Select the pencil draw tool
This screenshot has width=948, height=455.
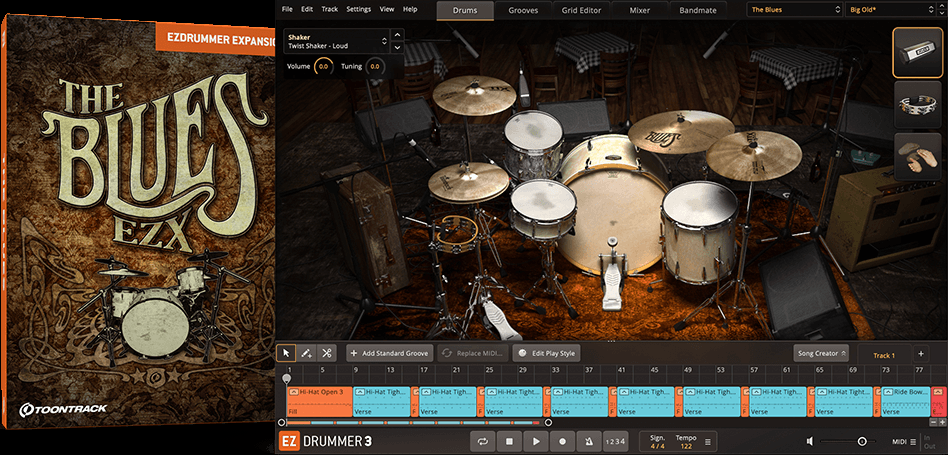(x=307, y=353)
